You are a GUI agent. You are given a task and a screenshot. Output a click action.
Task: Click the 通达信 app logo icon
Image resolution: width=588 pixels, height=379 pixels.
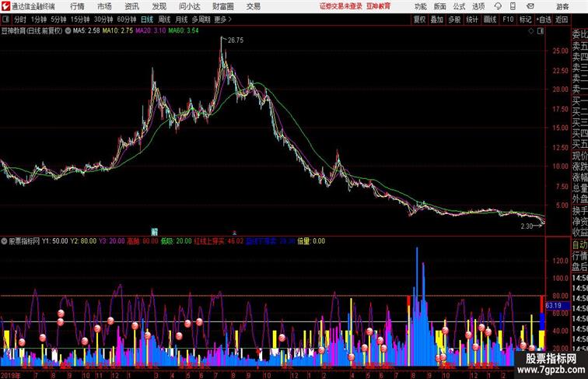coord(5,6)
